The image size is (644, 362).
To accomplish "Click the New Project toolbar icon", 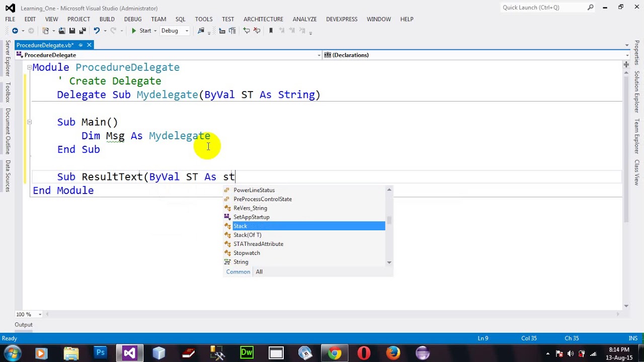I will tap(46, 31).
